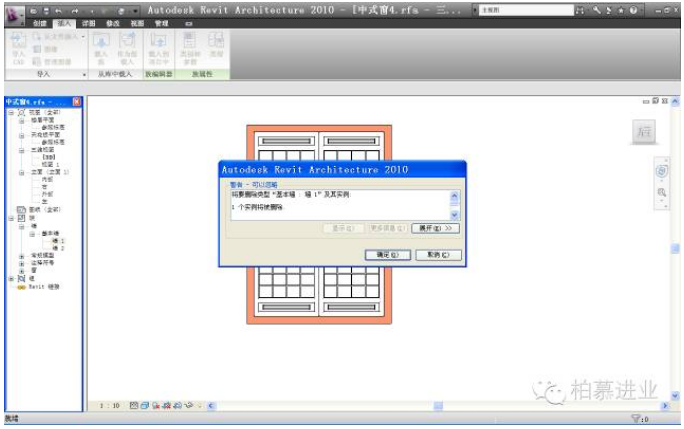Screen dimensions: 684x429
Task: Click the detail level icon in view control bar
Action: coord(134,406)
